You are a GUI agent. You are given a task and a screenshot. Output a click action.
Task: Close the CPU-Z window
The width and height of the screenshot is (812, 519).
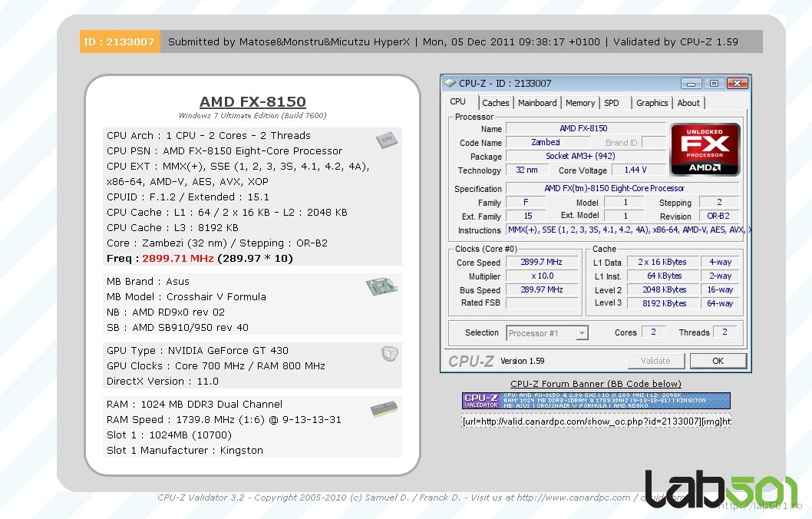(x=737, y=83)
